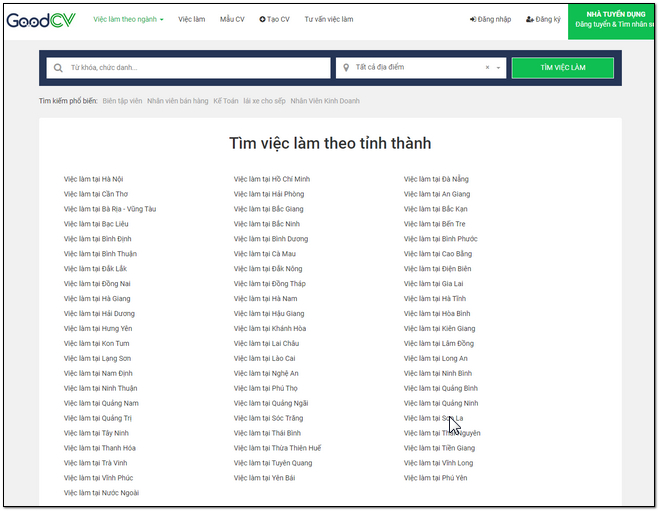Click the GoodCV logo

tap(42, 19)
